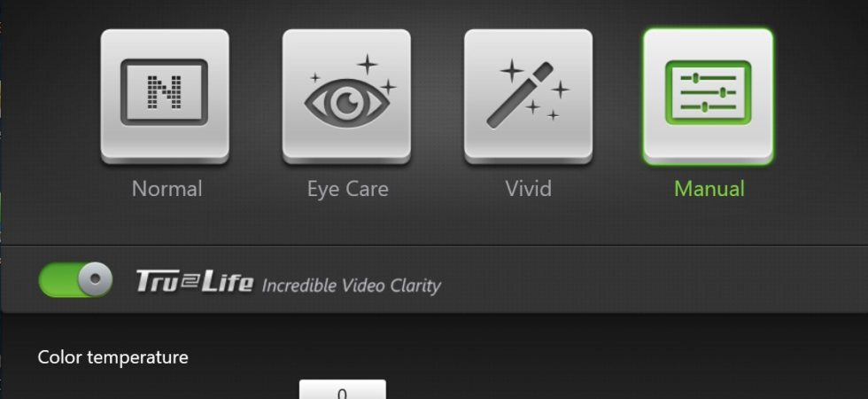Viewport: 868px width, 399px height.
Task: Select the Normal display mode tile
Action: click(165, 97)
